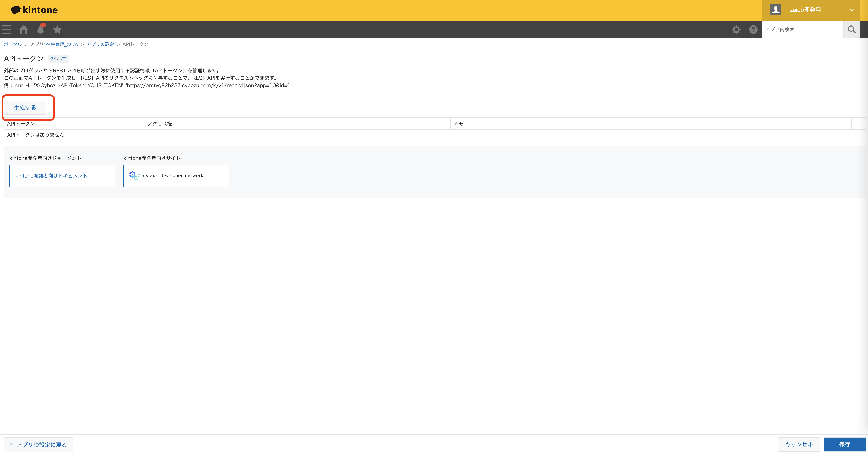Click the search magnifier button

(x=851, y=30)
